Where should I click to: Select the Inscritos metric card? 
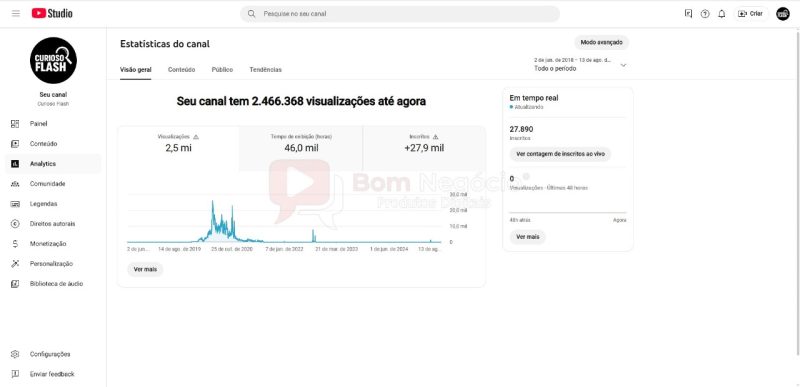pyautogui.click(x=424, y=148)
